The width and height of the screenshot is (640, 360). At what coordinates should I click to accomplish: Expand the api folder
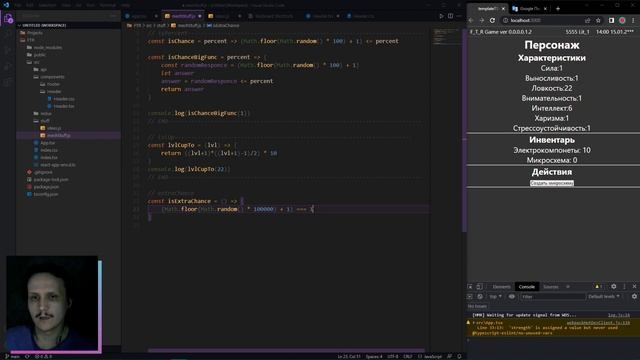tap(40, 69)
